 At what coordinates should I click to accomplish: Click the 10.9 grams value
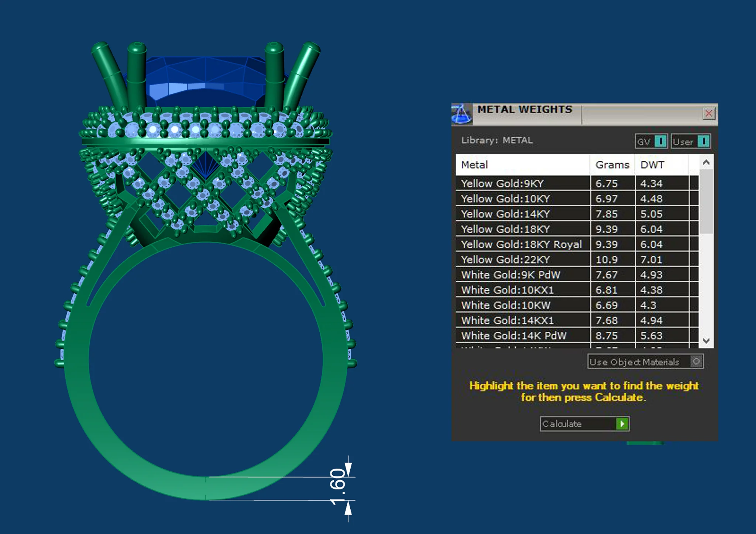pos(606,259)
